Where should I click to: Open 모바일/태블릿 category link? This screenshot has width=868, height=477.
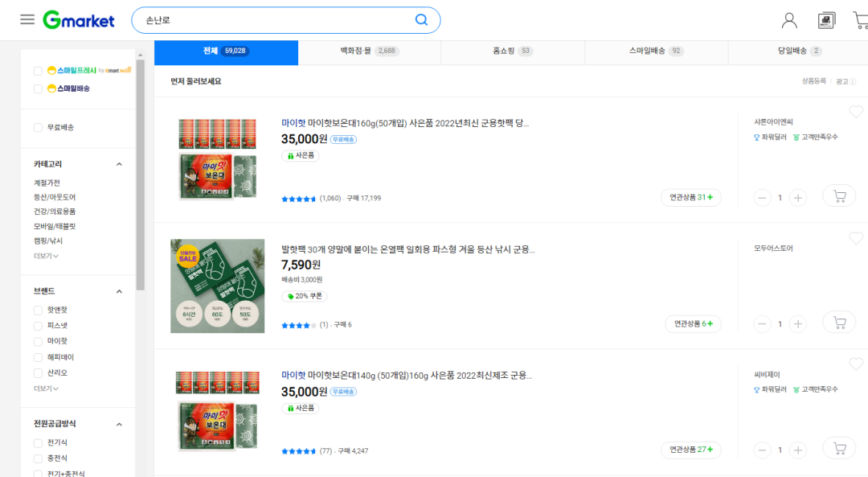pyautogui.click(x=55, y=226)
